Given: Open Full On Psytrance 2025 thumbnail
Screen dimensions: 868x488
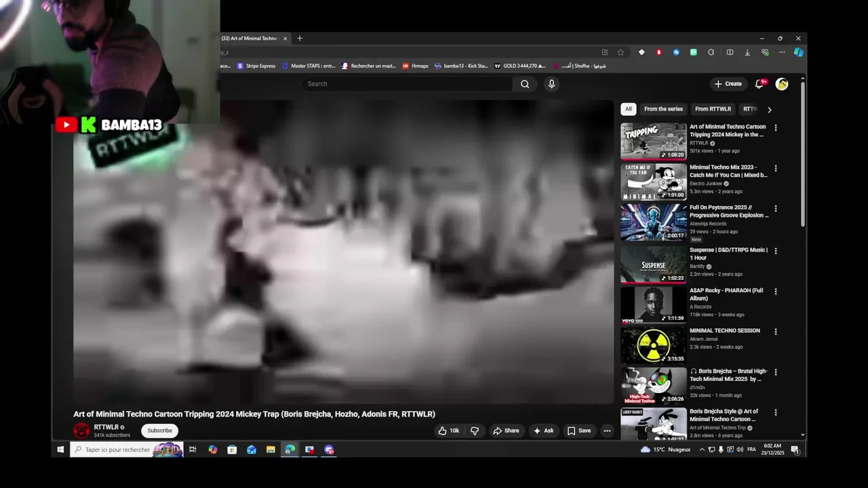Looking at the screenshot, I should click(654, 222).
